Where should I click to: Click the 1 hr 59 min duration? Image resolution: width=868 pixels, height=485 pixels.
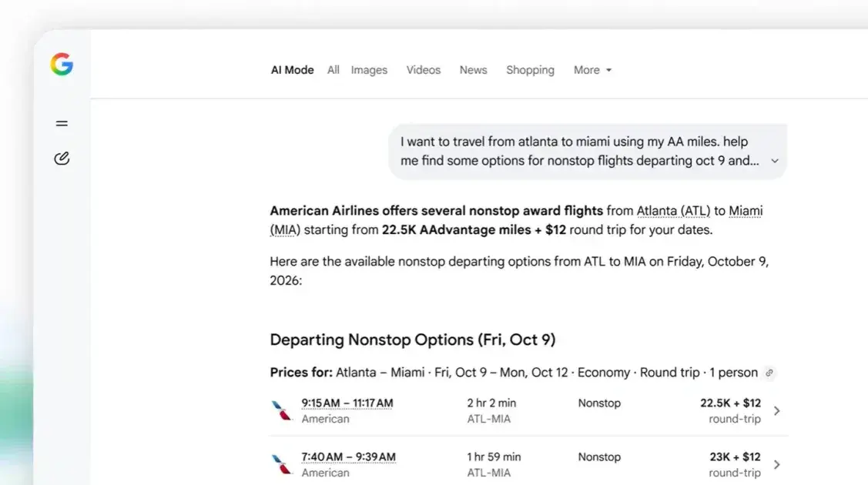point(494,457)
